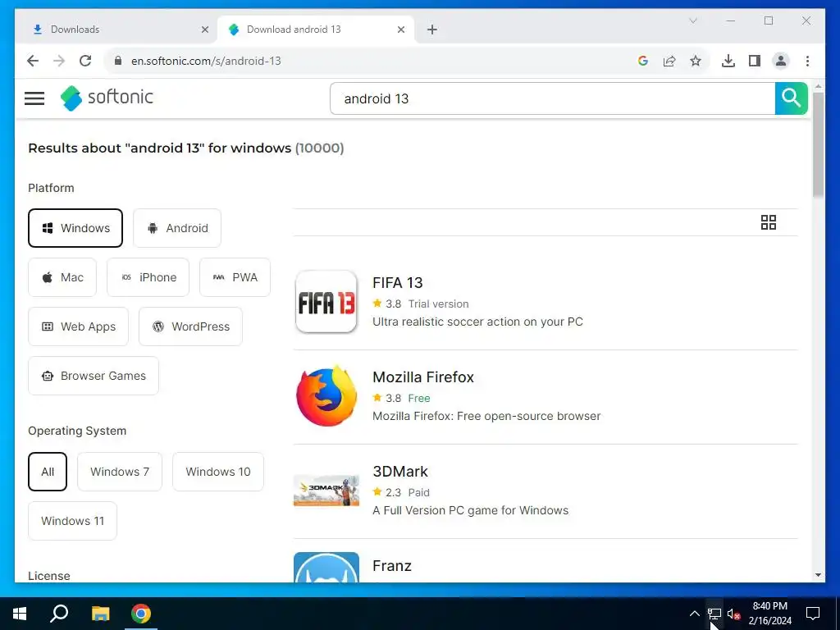The height and width of the screenshot is (630, 840).
Task: Click the Results about "android 13" heading
Action: (186, 148)
